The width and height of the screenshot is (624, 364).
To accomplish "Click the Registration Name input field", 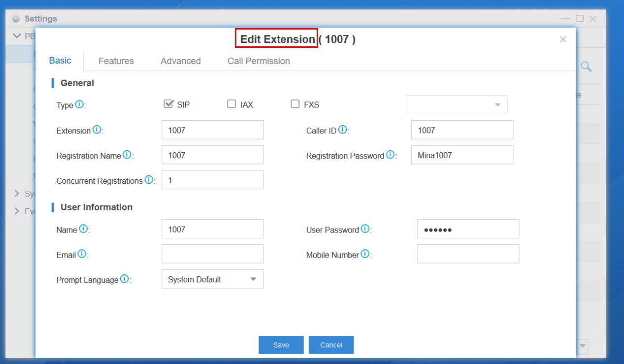I will (212, 155).
